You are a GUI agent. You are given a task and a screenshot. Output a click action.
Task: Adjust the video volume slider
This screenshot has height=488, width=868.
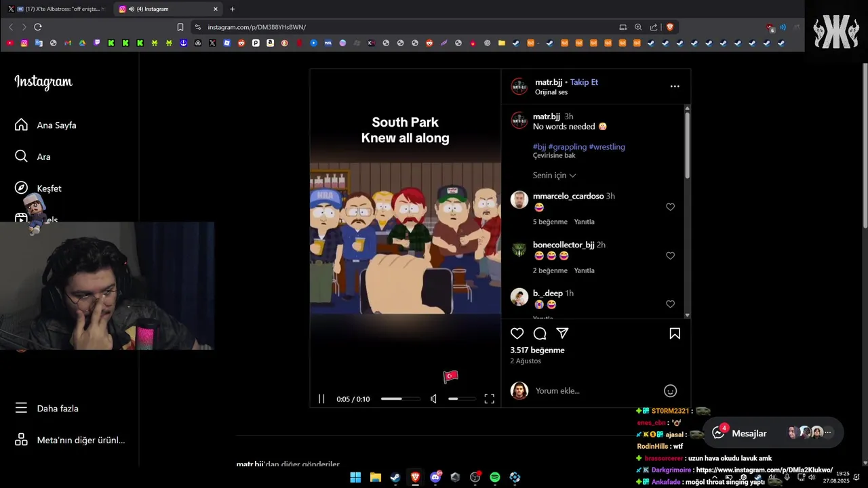(x=461, y=399)
